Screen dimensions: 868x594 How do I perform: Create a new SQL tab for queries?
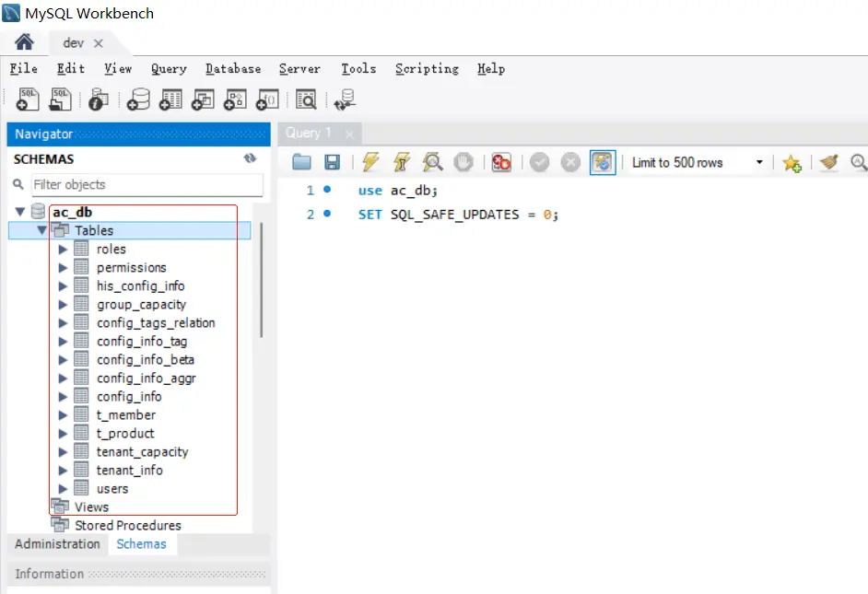[27, 99]
